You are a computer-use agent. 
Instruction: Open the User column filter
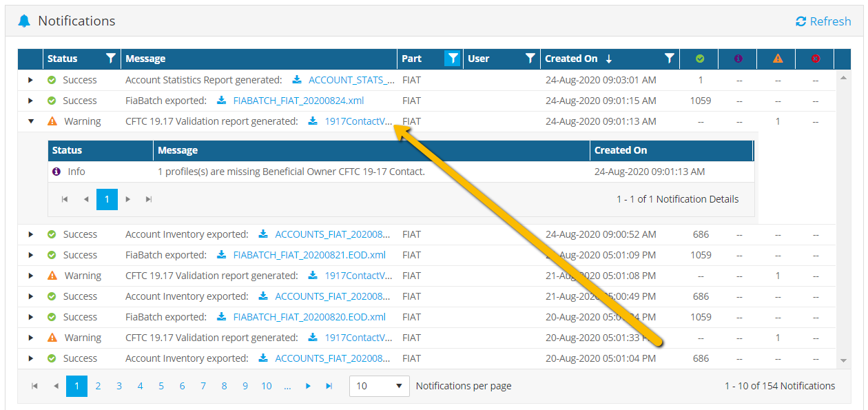click(530, 59)
